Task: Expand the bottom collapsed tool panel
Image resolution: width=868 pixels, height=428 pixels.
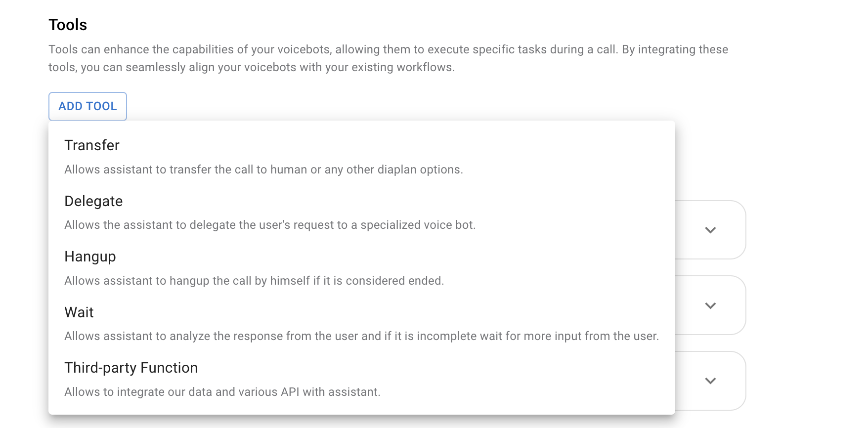Action: [x=710, y=381]
